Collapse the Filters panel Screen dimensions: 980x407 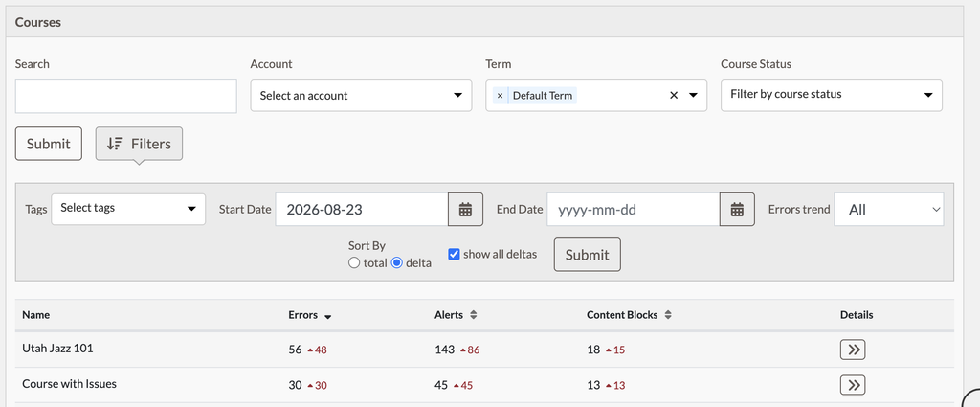[x=139, y=144]
